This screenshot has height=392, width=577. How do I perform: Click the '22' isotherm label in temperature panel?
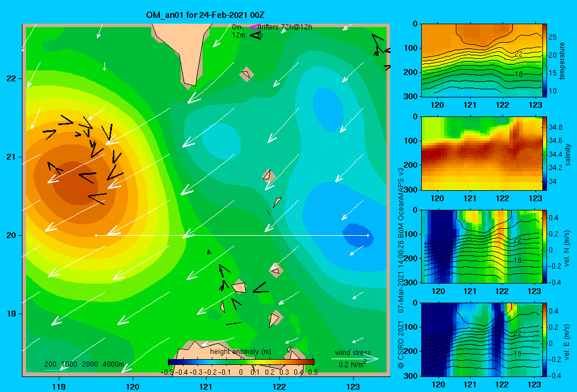tap(518, 54)
